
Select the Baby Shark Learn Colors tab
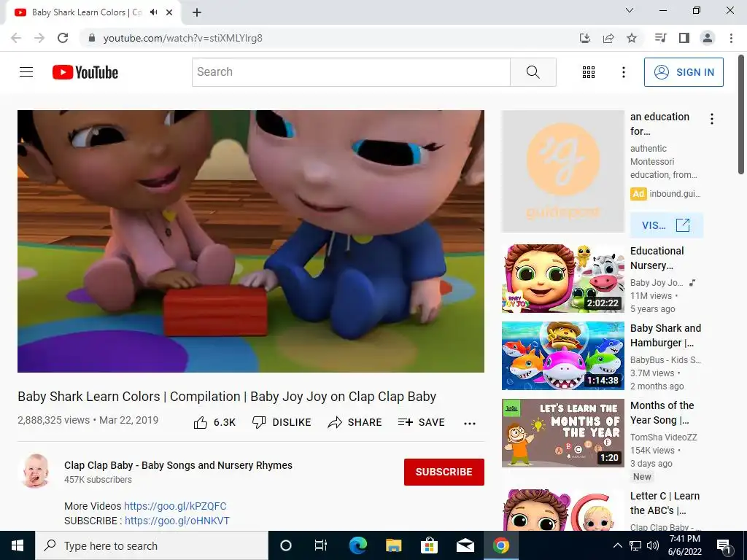[93, 12]
